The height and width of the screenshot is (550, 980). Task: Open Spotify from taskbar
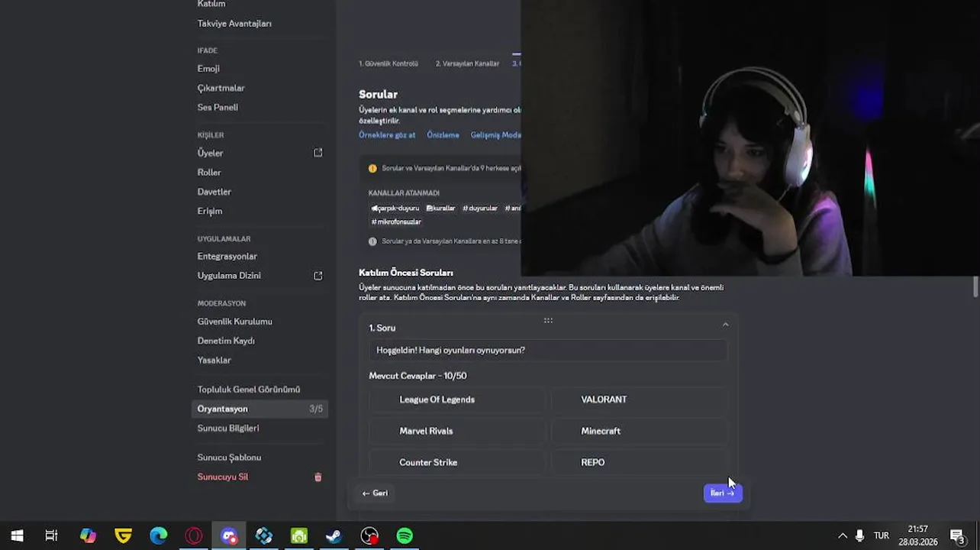[405, 536]
